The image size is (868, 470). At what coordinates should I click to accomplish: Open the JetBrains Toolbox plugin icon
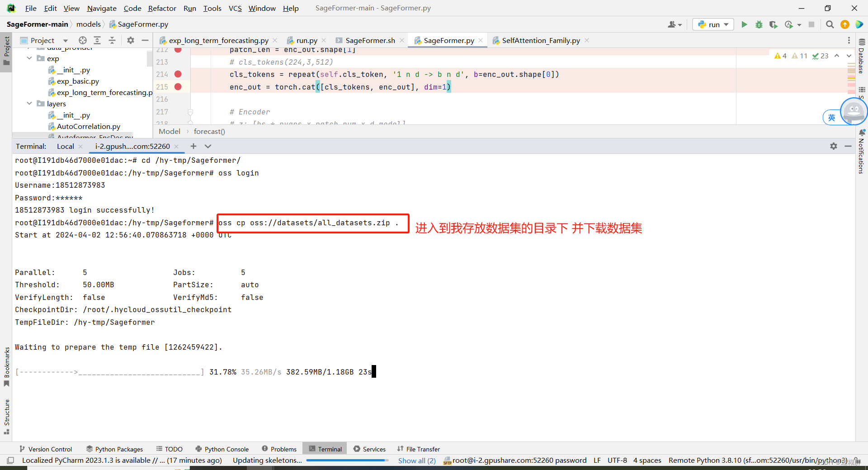click(x=859, y=24)
